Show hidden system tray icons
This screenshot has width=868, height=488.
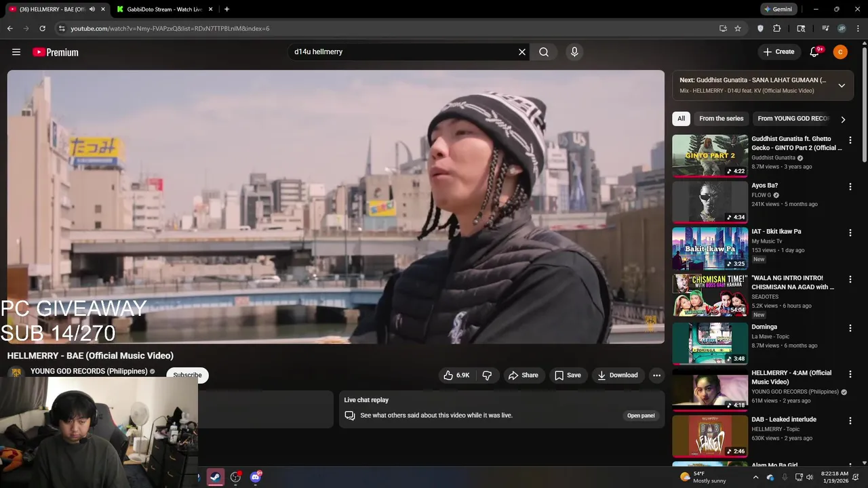tap(756, 477)
